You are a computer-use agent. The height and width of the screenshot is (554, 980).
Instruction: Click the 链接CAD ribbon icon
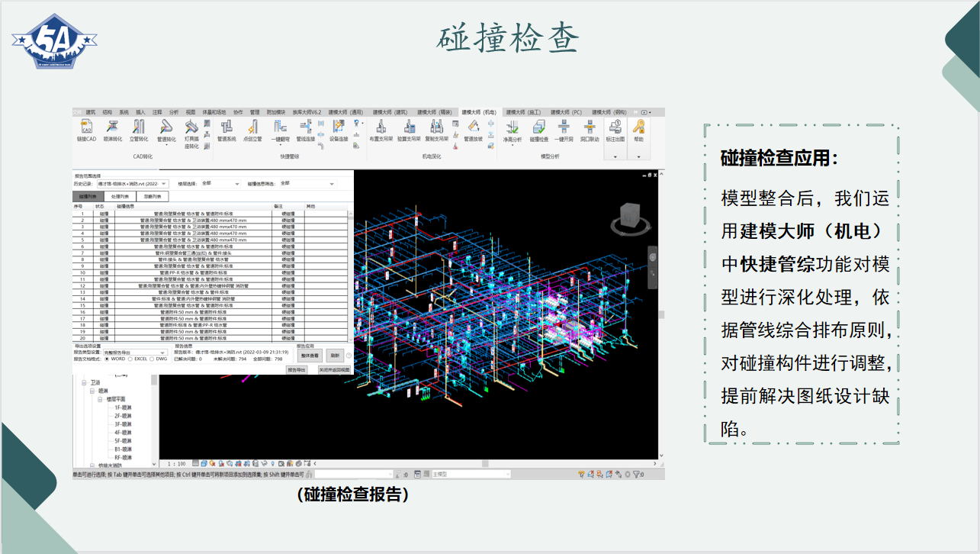click(x=86, y=130)
